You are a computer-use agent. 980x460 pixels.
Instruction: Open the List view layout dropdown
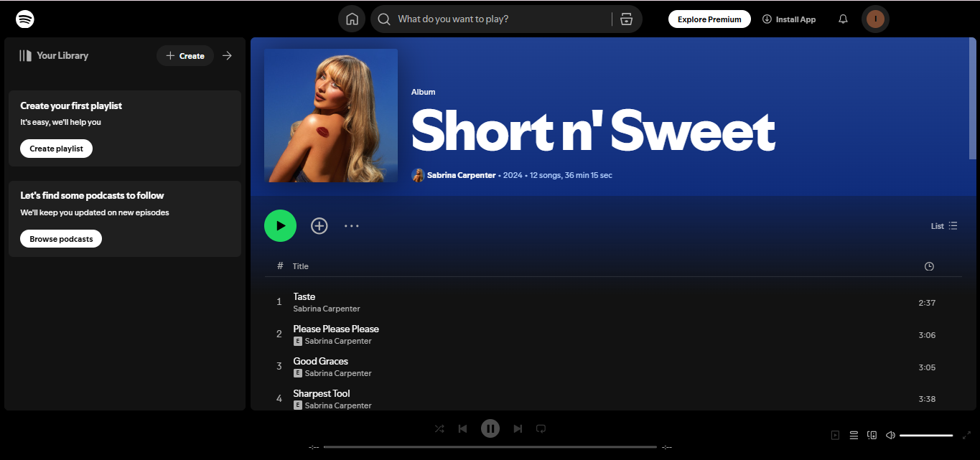tap(944, 225)
